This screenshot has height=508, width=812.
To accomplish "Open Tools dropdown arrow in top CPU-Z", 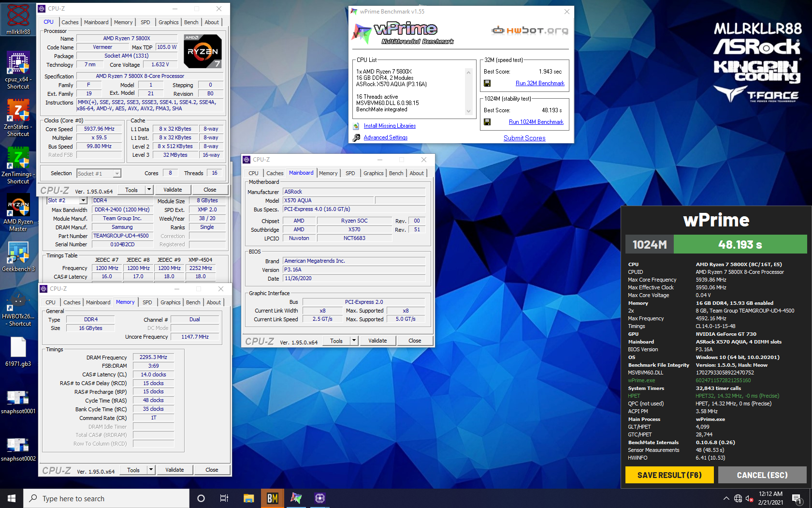I will (149, 190).
